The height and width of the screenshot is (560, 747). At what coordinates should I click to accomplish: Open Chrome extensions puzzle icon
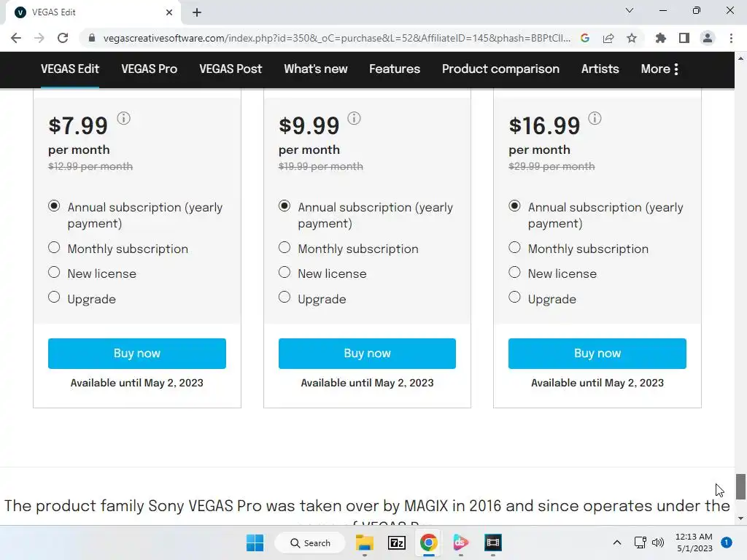click(660, 38)
